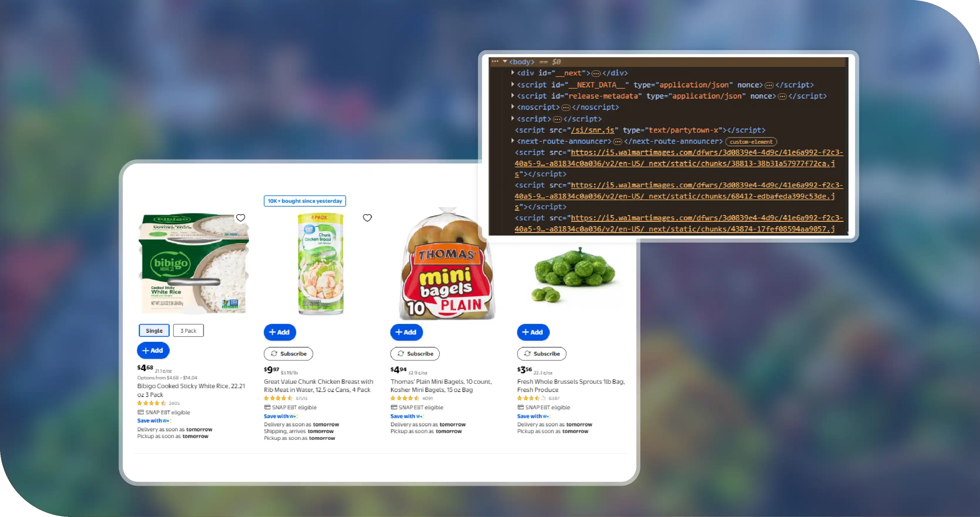Open the Bibigo Cooked Sticky White Rice title link
This screenshot has width=980, height=517.
(191, 390)
